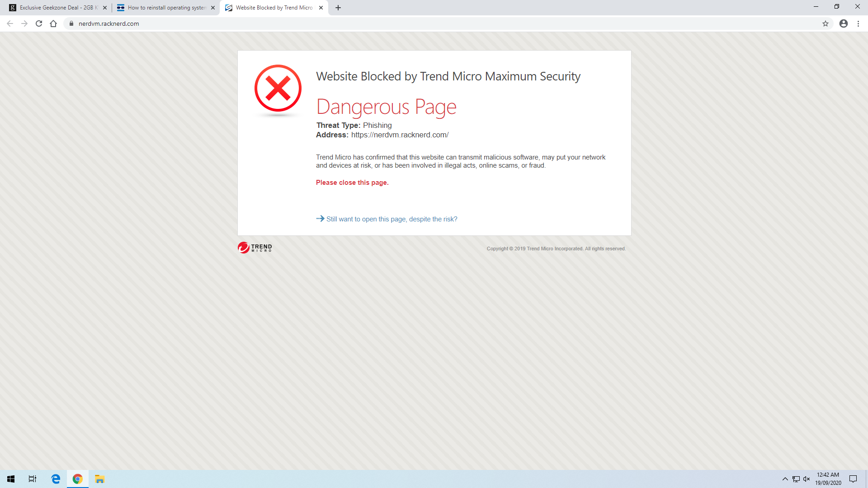The image size is (868, 488).
Task: Open the page despite the risk link
Action: pyautogui.click(x=392, y=219)
